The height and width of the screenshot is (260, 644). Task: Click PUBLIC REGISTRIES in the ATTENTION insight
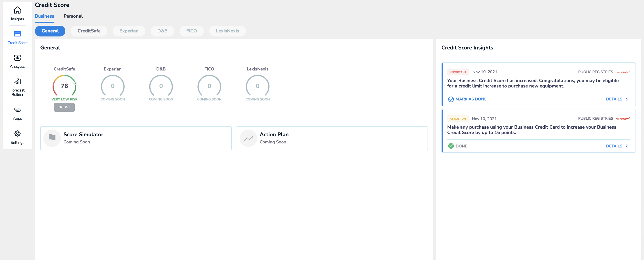pyautogui.click(x=595, y=119)
